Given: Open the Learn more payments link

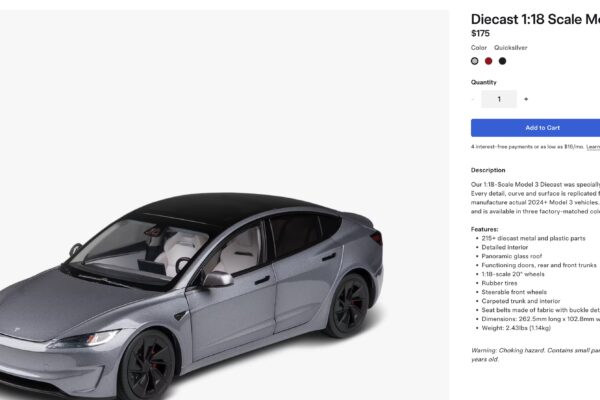Looking at the screenshot, I should 593,147.
